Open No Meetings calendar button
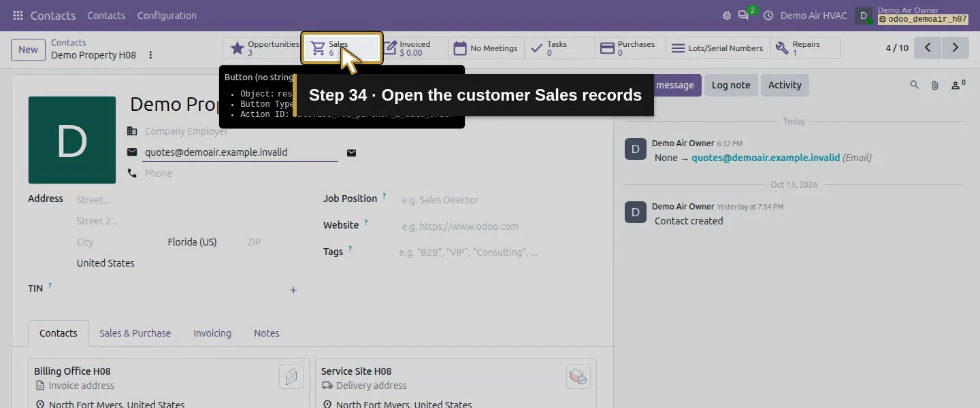This screenshot has width=980, height=408. (x=486, y=48)
